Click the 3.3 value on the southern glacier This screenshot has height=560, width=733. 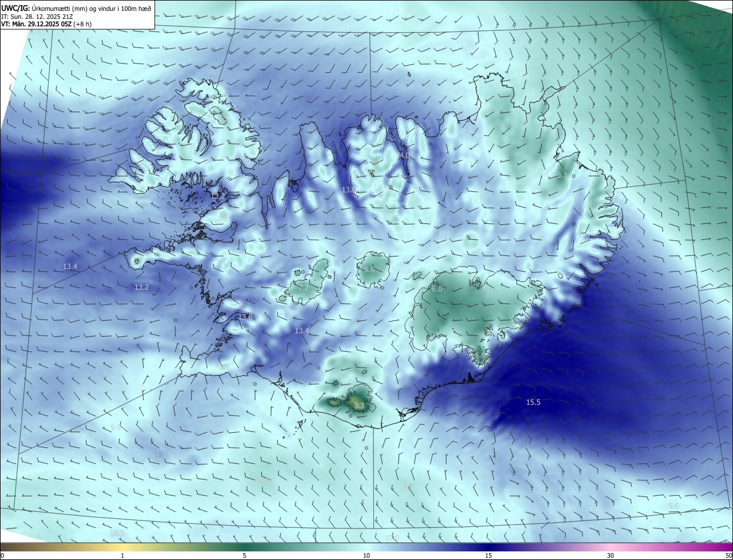(359, 406)
